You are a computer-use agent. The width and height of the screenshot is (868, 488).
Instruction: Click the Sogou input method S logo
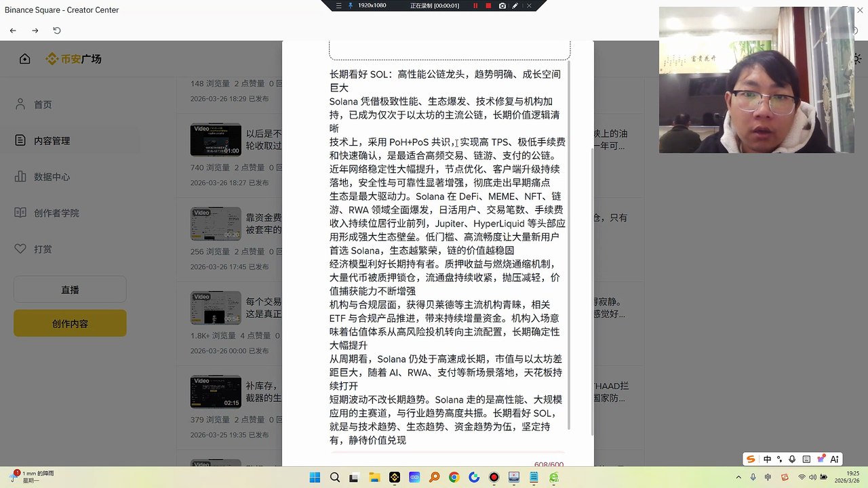click(x=751, y=459)
